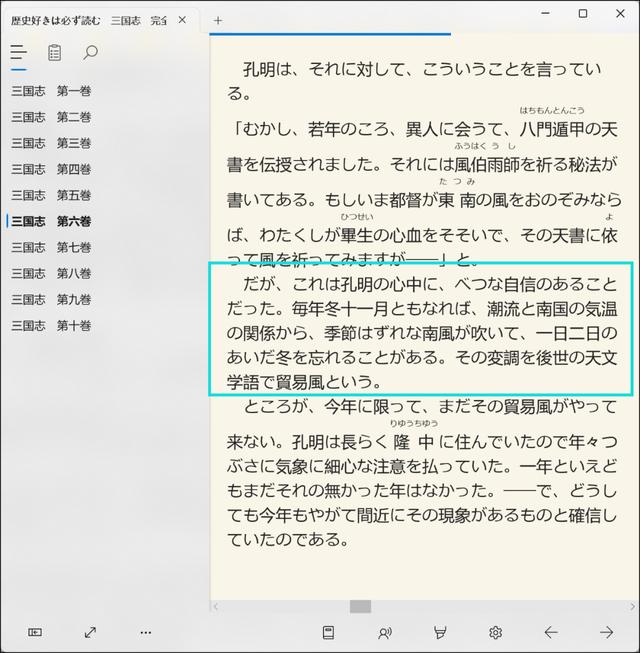The image size is (640, 653).
Task: Click the horizontal scrollbar thumb below text
Action: [360, 606]
